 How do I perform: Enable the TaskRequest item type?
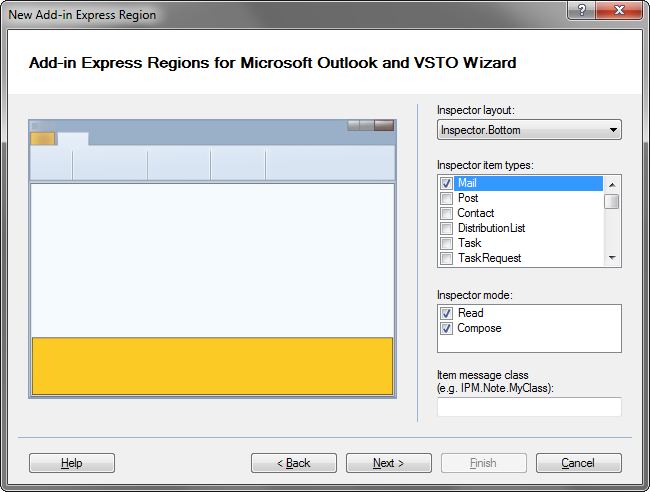tap(446, 258)
